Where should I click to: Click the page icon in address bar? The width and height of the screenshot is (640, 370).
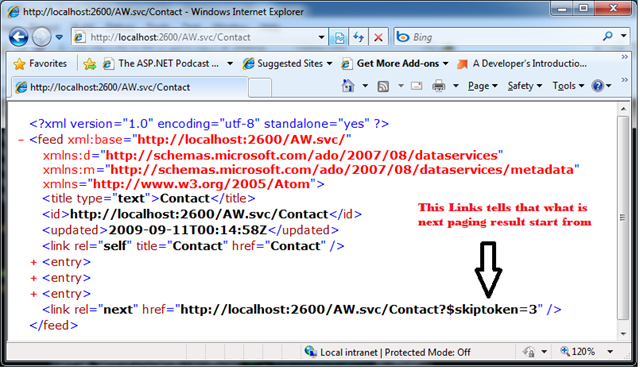(x=79, y=38)
